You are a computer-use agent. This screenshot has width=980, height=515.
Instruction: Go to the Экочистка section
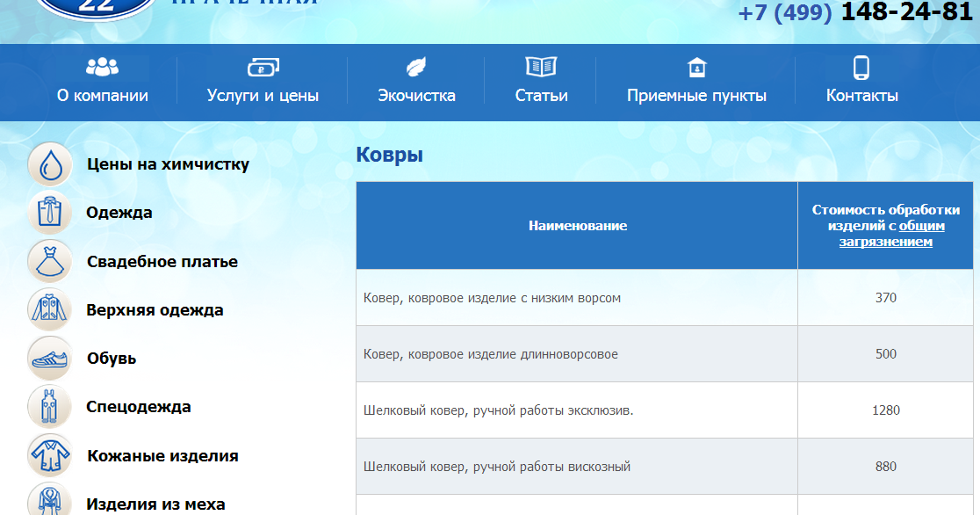pos(416,96)
